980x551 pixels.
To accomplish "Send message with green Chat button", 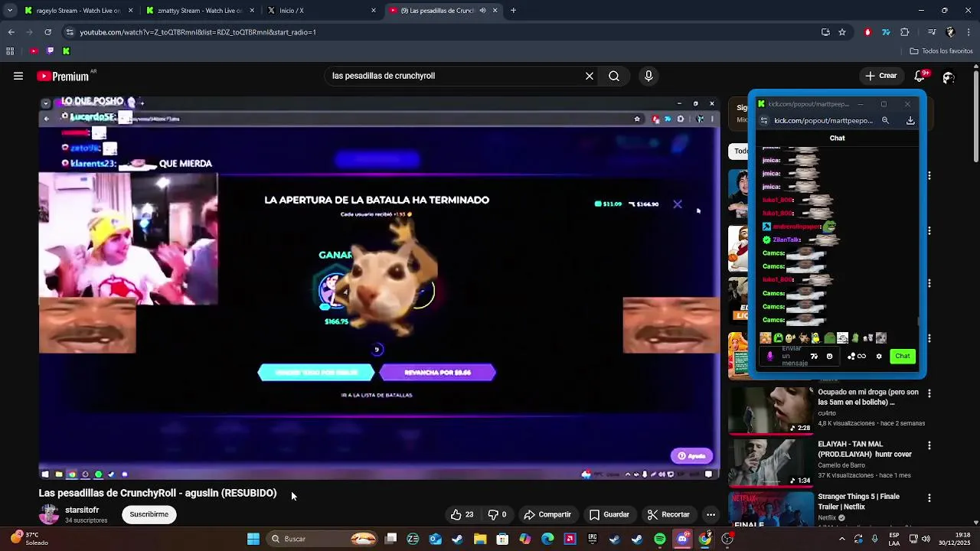I will [903, 356].
